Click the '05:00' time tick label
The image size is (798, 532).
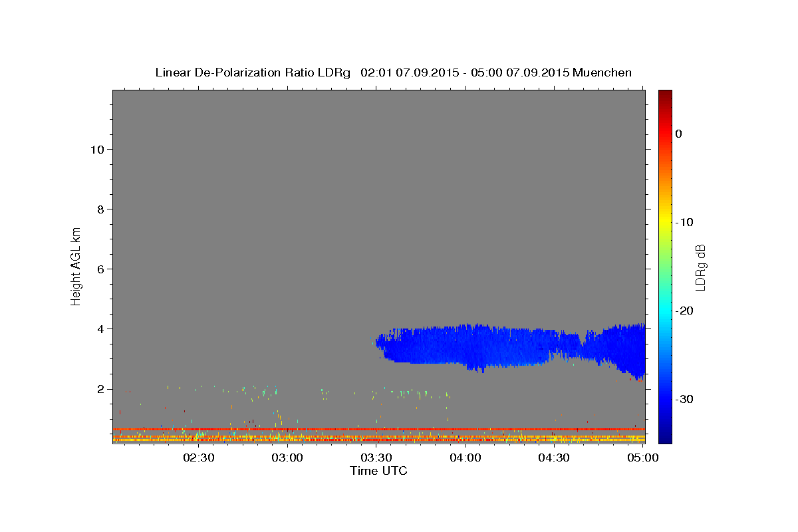coord(643,458)
